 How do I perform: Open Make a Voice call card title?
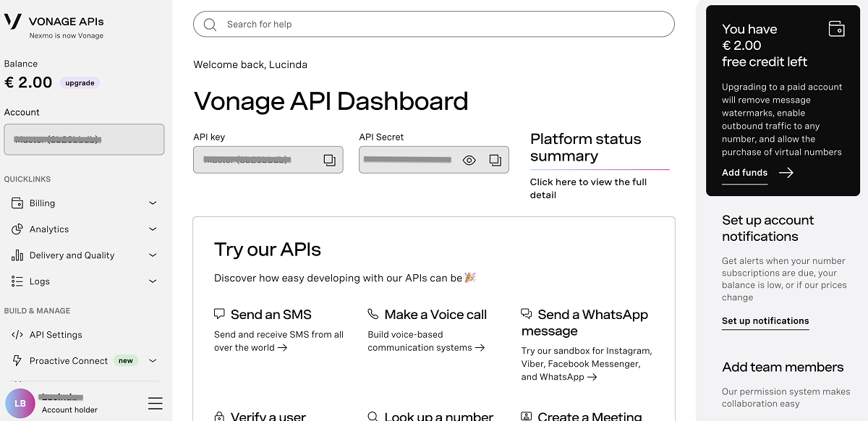click(x=435, y=315)
